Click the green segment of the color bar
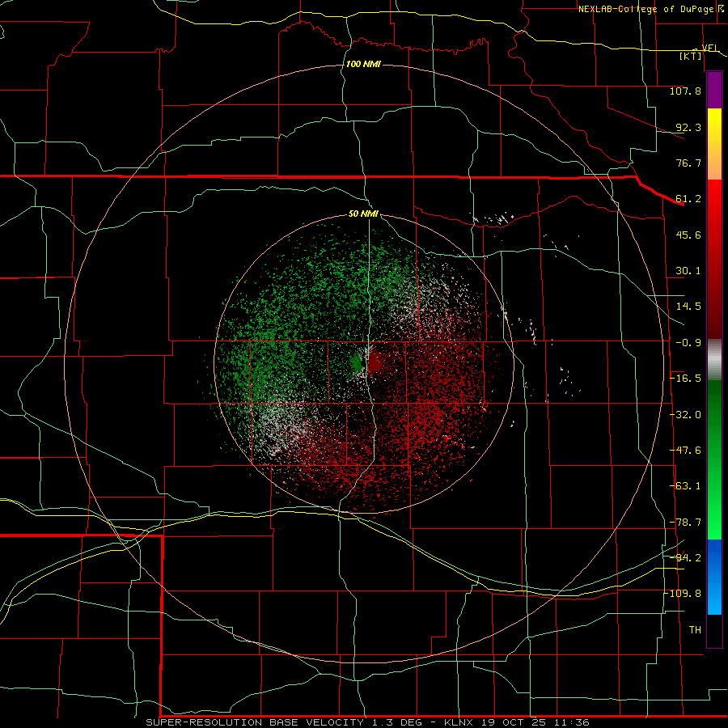This screenshot has height=728, width=728. pos(714,459)
